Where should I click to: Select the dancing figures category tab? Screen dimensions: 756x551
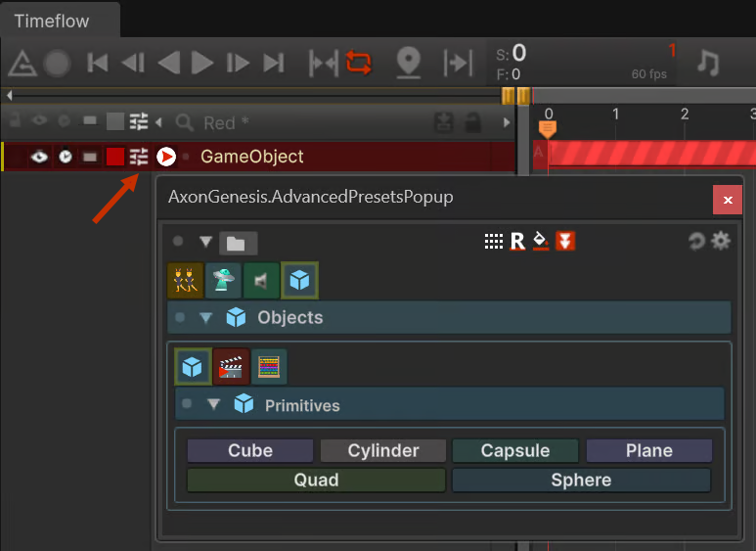click(186, 280)
